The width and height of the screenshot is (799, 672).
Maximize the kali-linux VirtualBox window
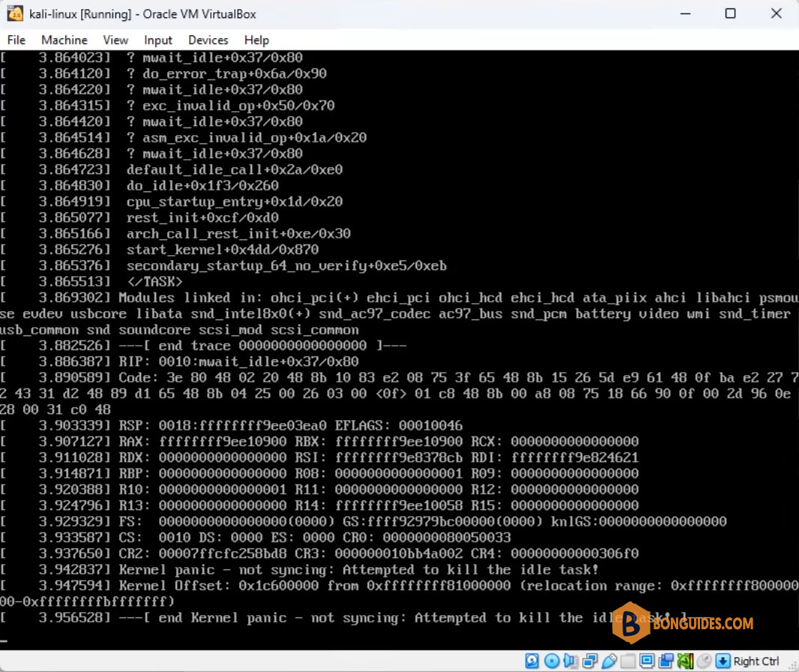730,13
